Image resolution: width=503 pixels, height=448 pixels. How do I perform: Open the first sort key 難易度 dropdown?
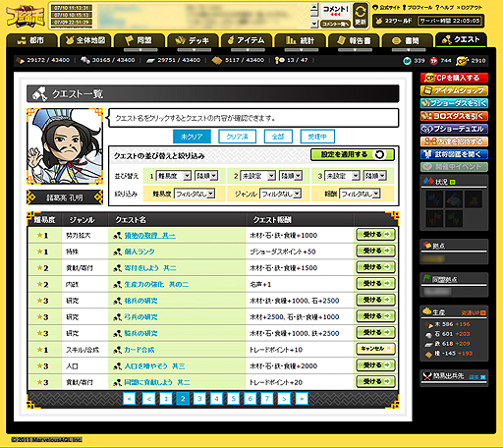tap(174, 176)
